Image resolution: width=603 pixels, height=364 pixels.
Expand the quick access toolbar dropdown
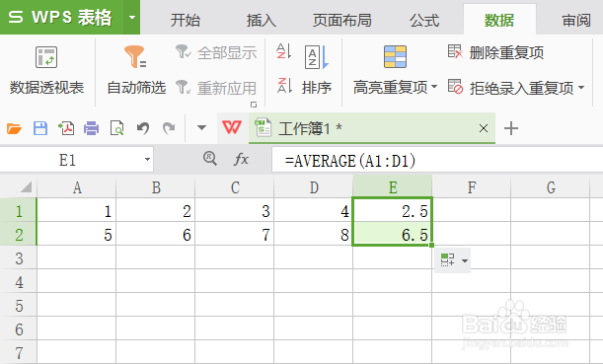click(x=201, y=127)
